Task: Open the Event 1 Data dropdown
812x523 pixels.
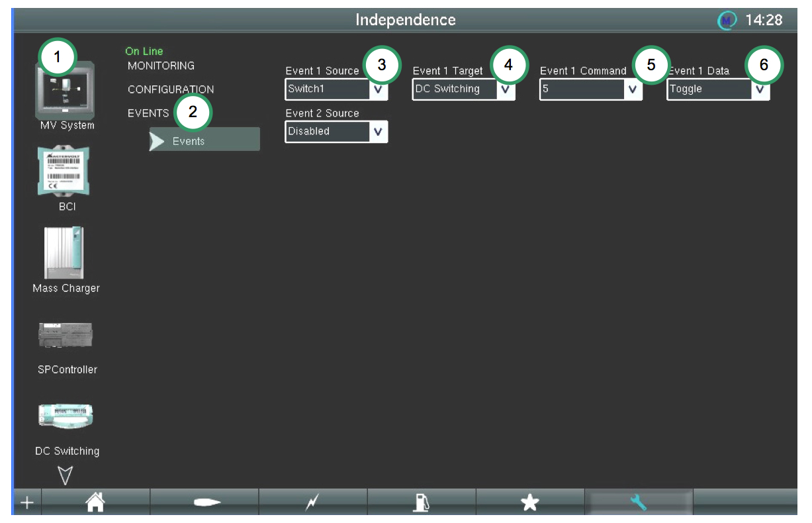Action: tap(718, 89)
